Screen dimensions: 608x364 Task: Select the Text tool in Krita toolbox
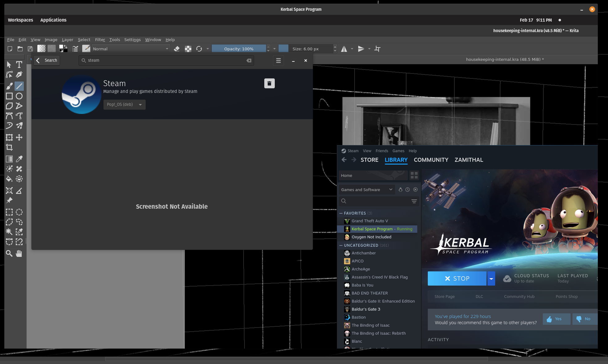pyautogui.click(x=19, y=65)
